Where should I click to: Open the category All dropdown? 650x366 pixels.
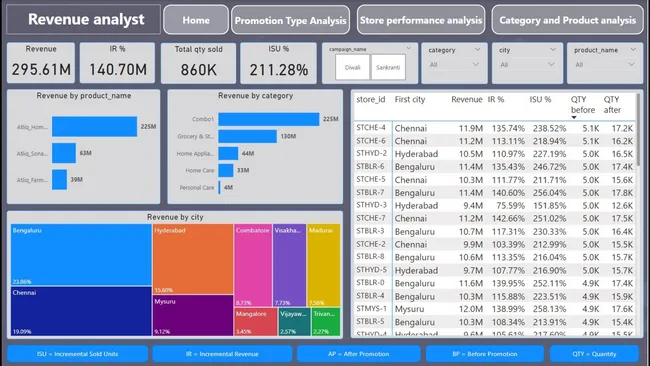click(x=454, y=65)
